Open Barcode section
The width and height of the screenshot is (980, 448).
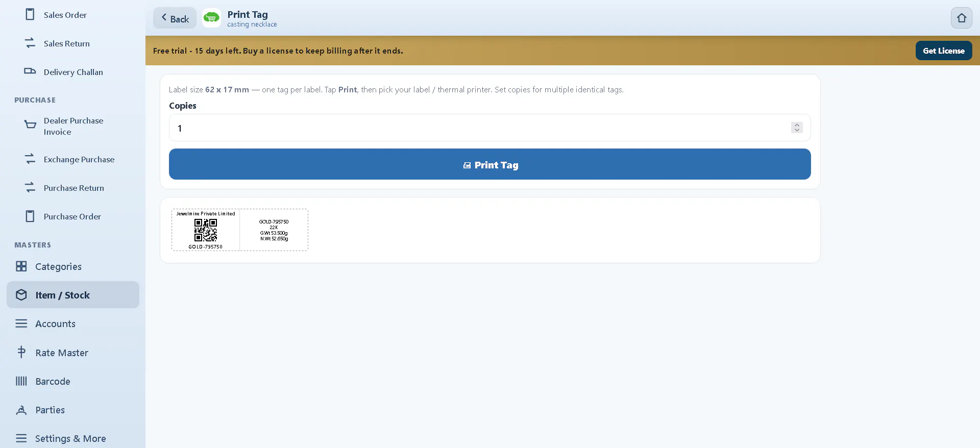tap(72, 381)
